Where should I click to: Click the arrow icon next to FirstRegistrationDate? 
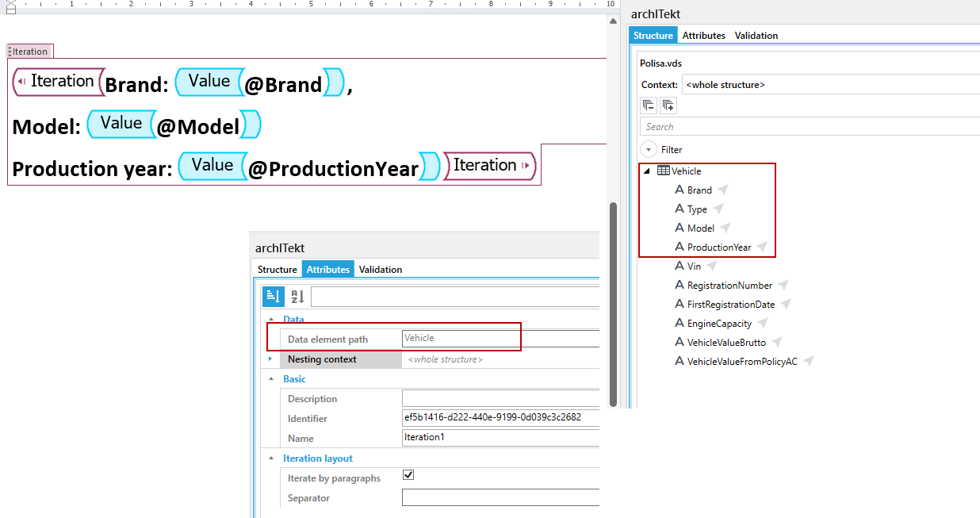click(x=786, y=304)
